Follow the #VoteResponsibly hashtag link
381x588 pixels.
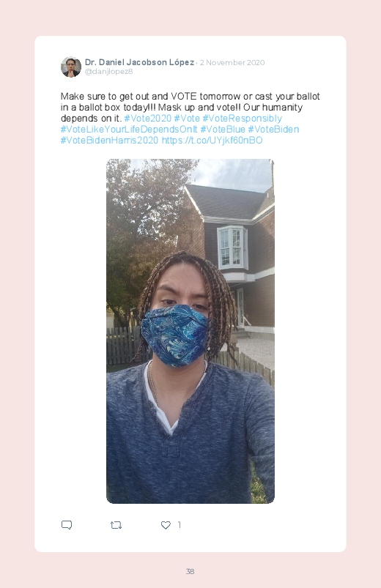[x=242, y=118]
